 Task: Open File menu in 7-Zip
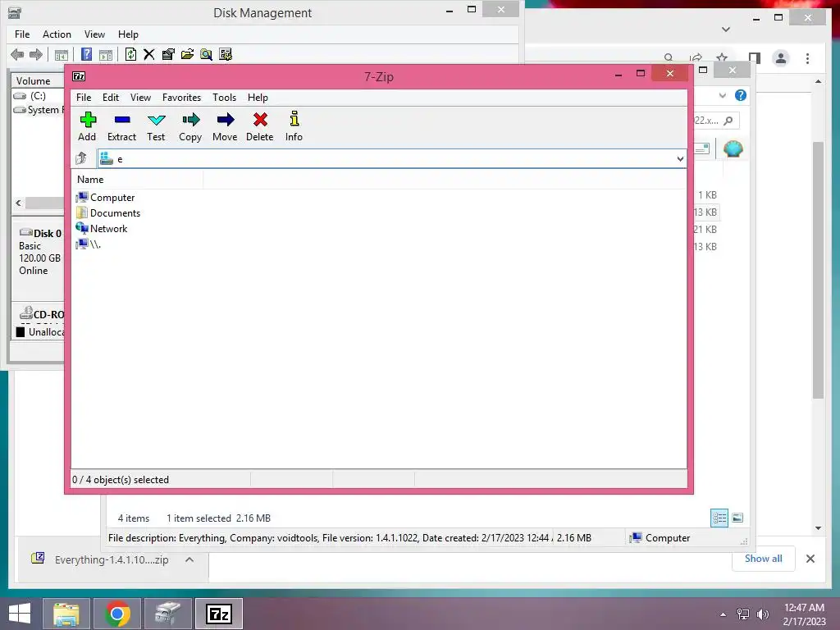[84, 98]
